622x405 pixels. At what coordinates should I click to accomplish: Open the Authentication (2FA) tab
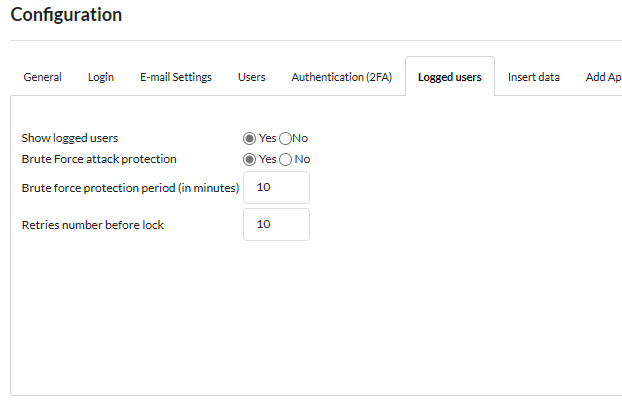tap(341, 77)
